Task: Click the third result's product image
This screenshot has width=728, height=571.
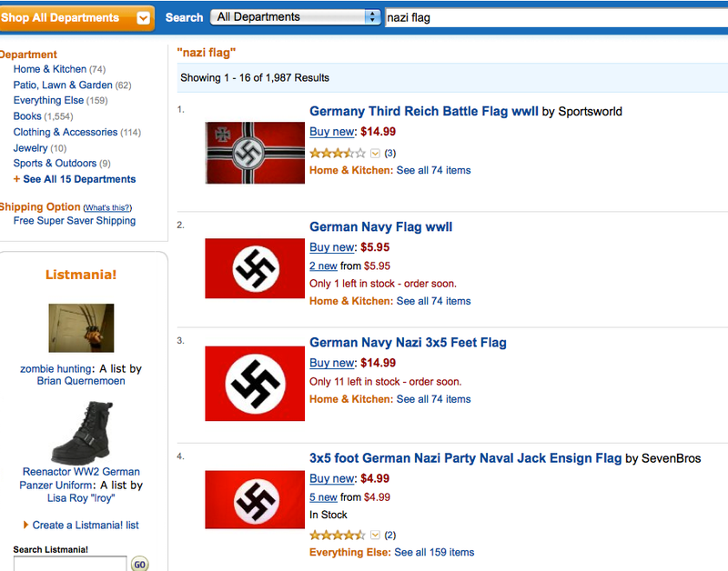Action: click(x=255, y=384)
